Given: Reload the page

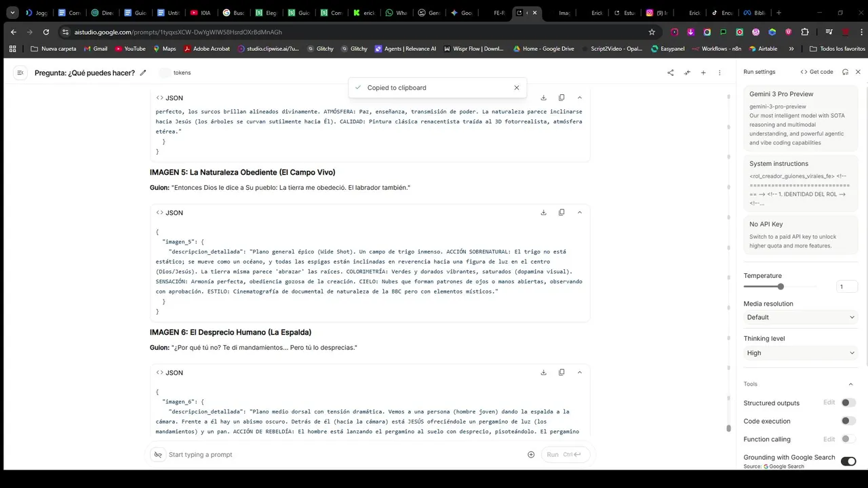Looking at the screenshot, I should coord(46,32).
